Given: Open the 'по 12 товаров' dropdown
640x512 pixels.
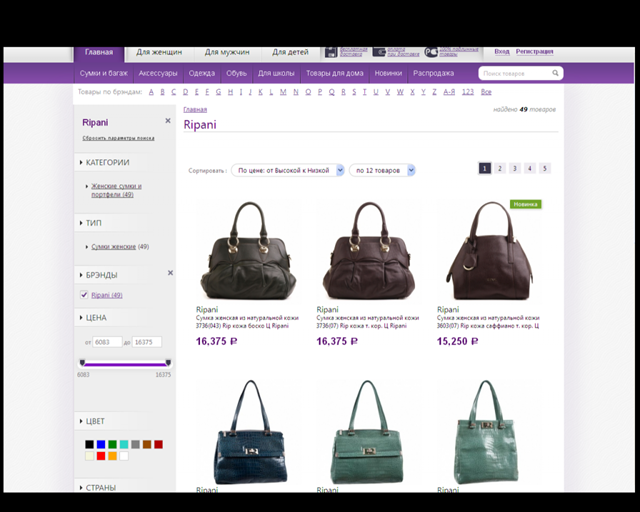Looking at the screenshot, I should point(382,170).
